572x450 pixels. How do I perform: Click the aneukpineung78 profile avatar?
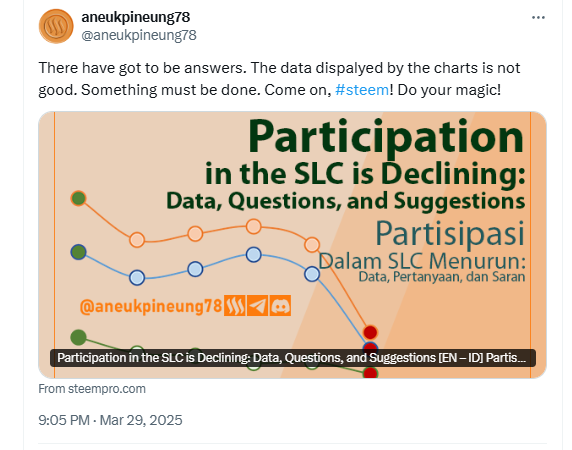tap(56, 26)
